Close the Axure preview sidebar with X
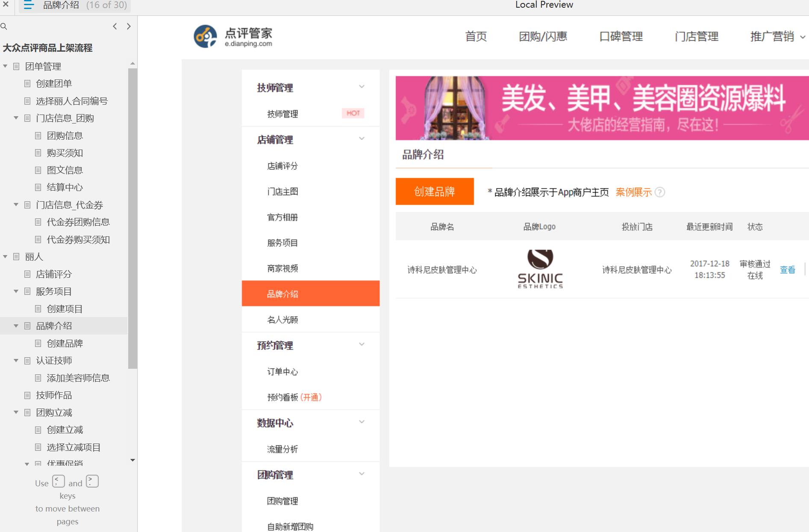 coord(6,4)
